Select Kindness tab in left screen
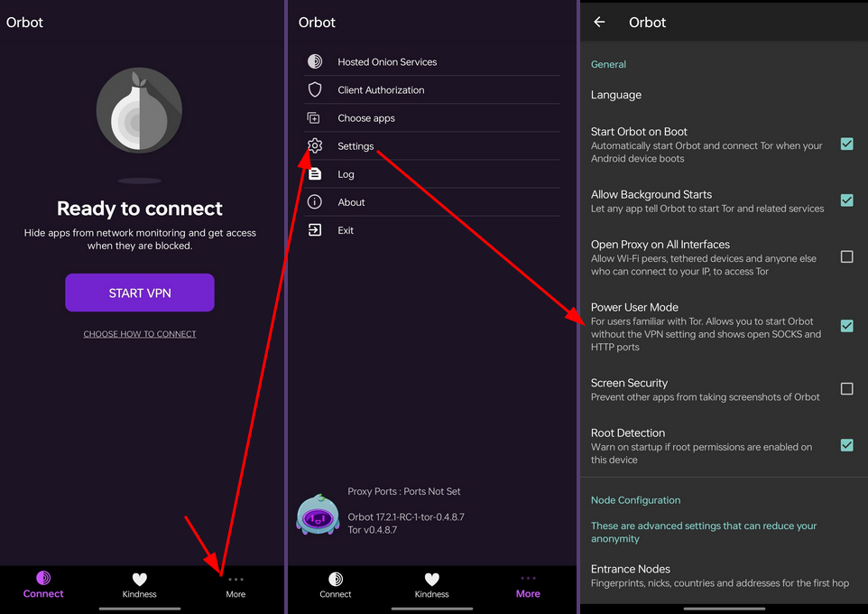 point(140,585)
